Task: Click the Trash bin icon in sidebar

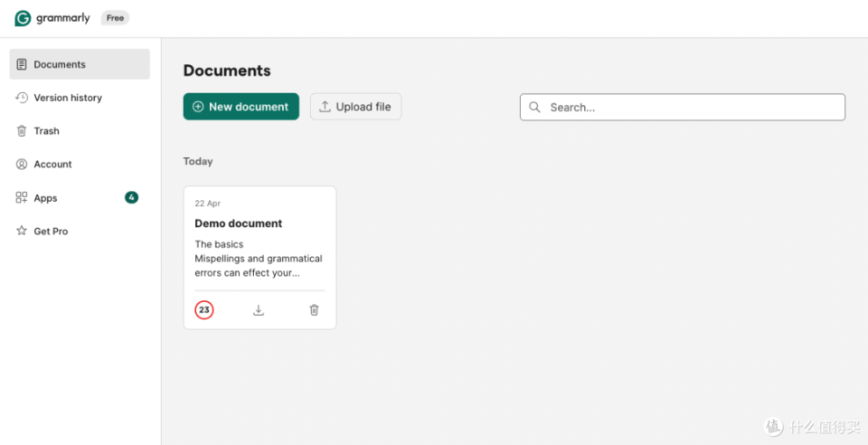Action: click(22, 130)
